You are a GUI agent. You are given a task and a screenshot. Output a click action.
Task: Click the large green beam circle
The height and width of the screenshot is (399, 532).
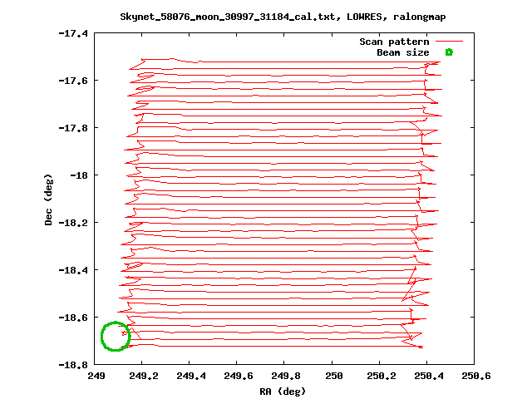[x=116, y=336]
